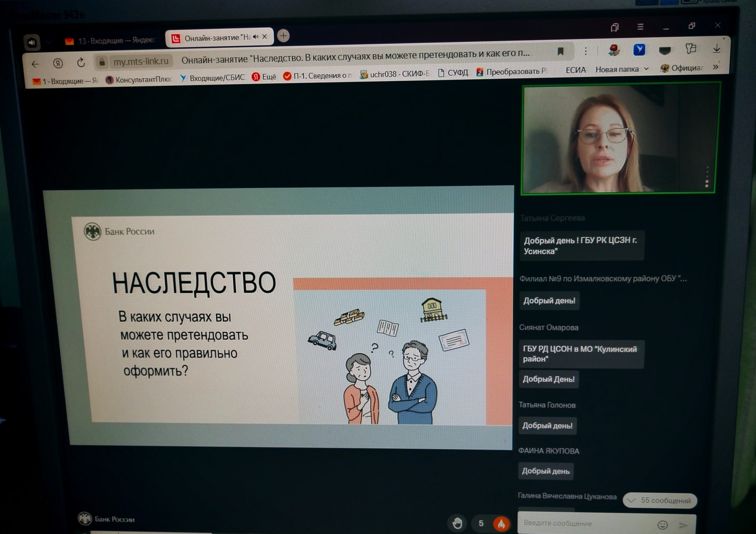Open the Входящие/СБИС bookmark
The image size is (756, 534).
[212, 78]
